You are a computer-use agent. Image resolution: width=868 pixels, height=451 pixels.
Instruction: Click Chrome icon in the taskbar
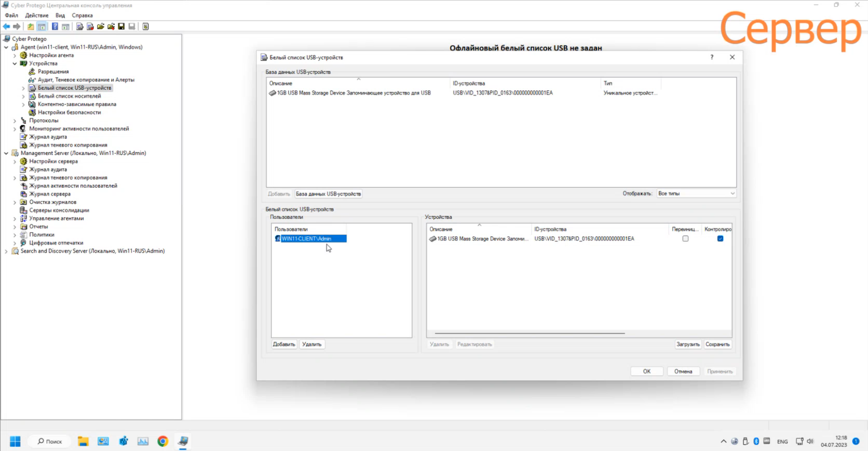point(163,441)
